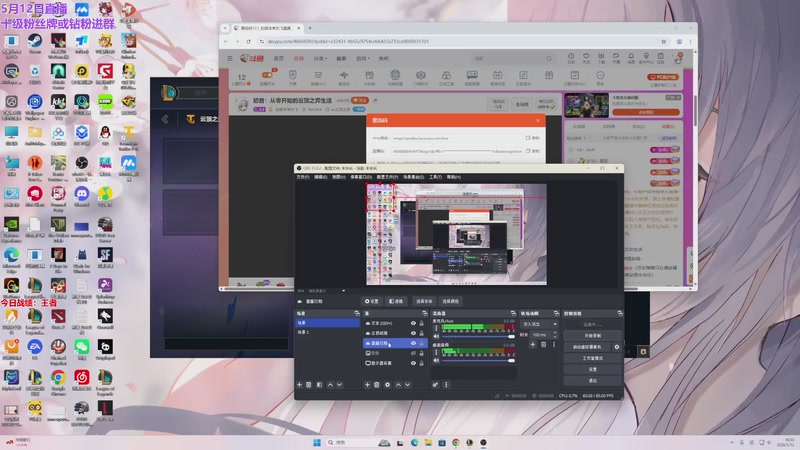Image resolution: width=800 pixels, height=450 pixels.
Task: Enable 工作室模式 in OBS controls
Action: click(x=592, y=358)
